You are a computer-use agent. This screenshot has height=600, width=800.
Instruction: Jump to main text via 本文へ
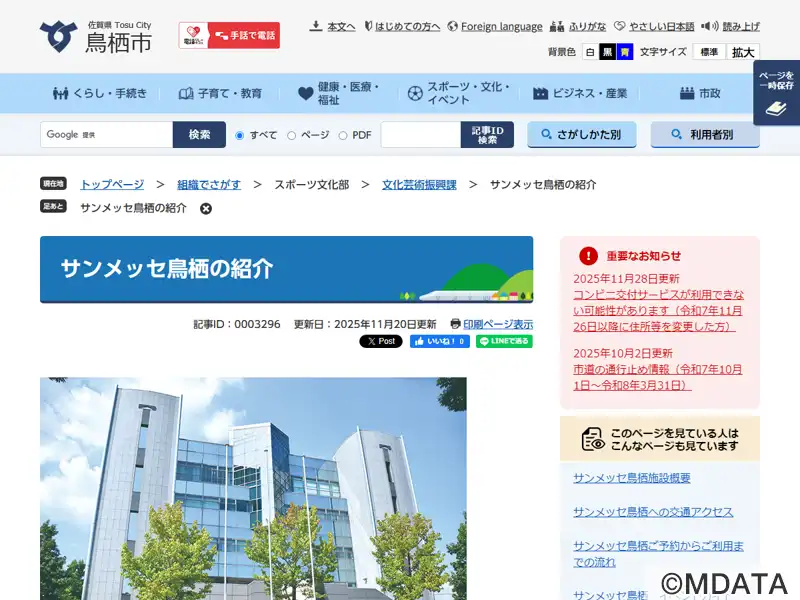click(x=341, y=26)
